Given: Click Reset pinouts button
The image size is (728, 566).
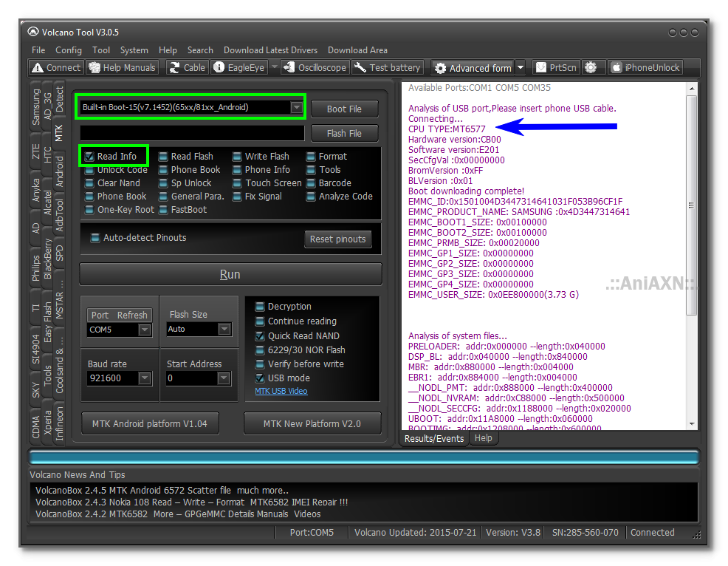Looking at the screenshot, I should (338, 239).
